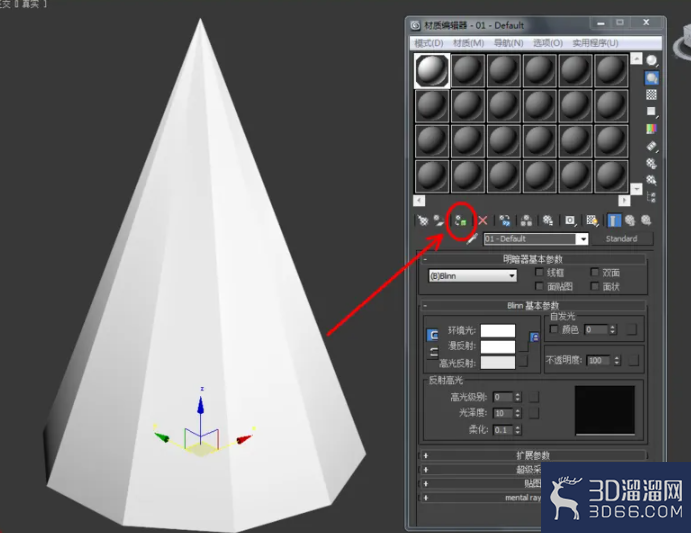Click the 柔化 value field
The width and height of the screenshot is (691, 533).
click(x=504, y=430)
